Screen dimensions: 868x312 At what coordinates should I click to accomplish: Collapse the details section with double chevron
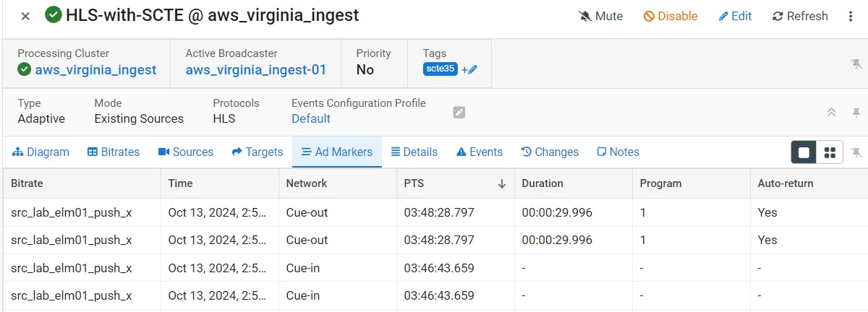click(x=832, y=113)
